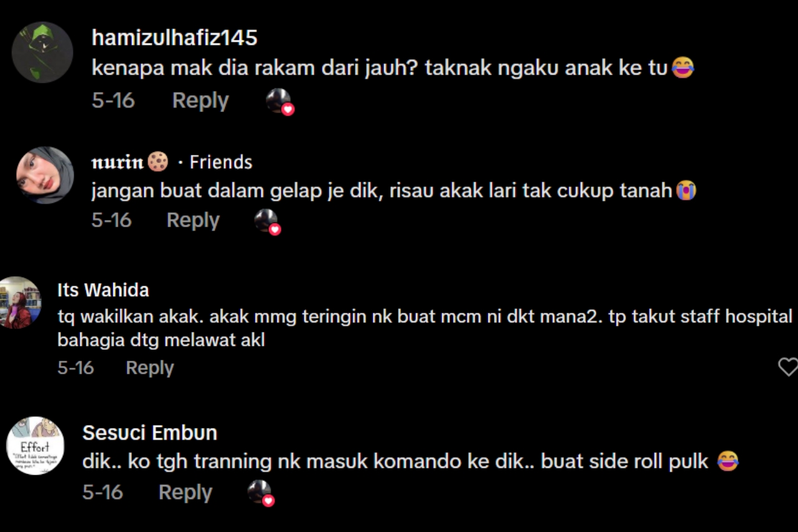This screenshot has height=532, width=798.
Task: Open hamizulhafiz145's profile avatar
Action: click(42, 52)
